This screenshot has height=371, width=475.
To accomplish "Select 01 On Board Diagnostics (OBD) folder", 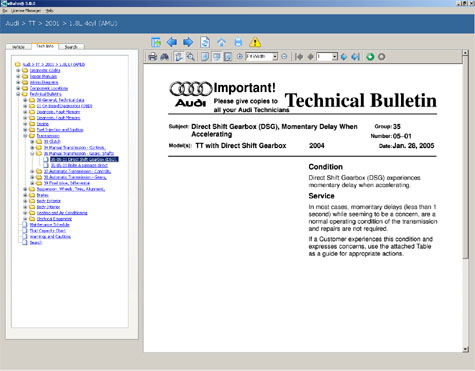I will 64,106.
